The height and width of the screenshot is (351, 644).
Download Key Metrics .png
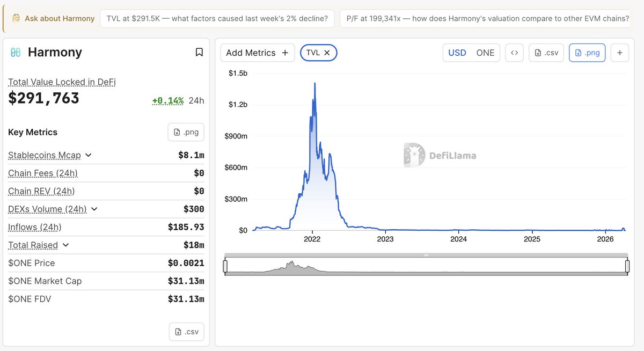(x=186, y=132)
